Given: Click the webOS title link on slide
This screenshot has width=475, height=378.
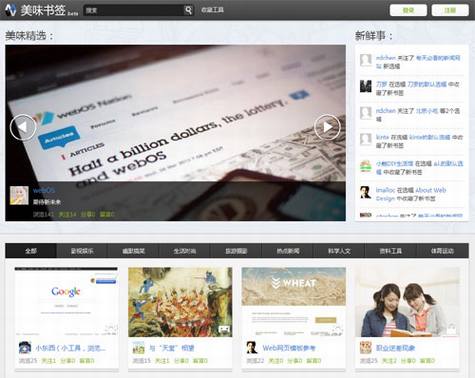Looking at the screenshot, I should tap(44, 191).
